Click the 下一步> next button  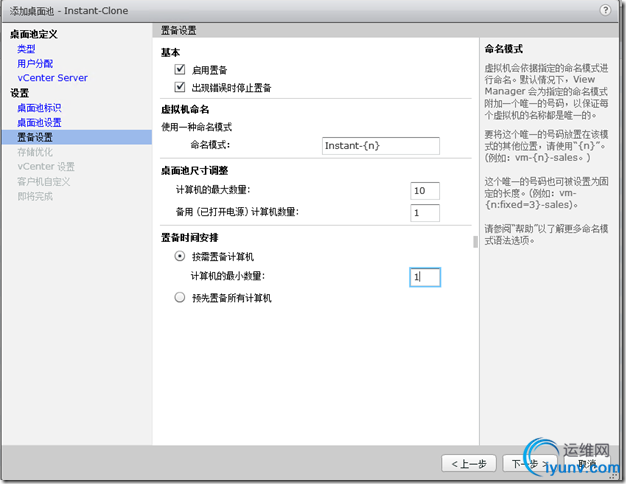[x=530, y=464]
